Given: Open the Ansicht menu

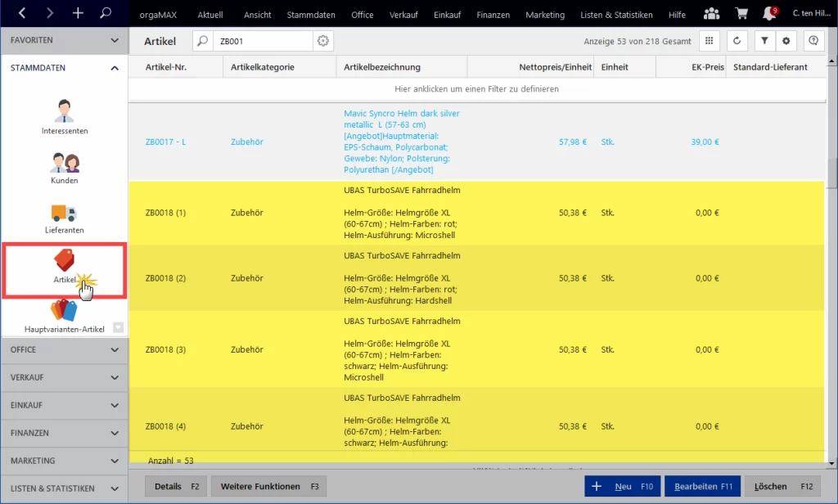Looking at the screenshot, I should pyautogui.click(x=258, y=15).
